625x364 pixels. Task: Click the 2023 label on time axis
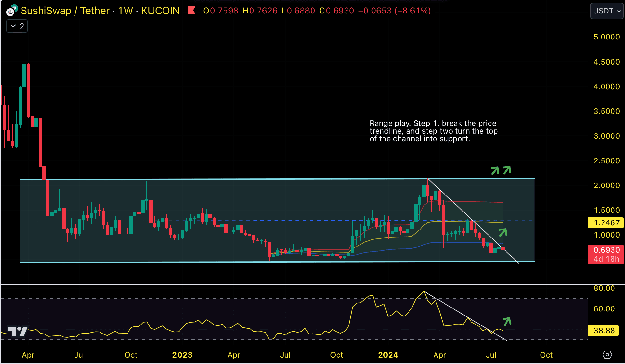tap(182, 355)
